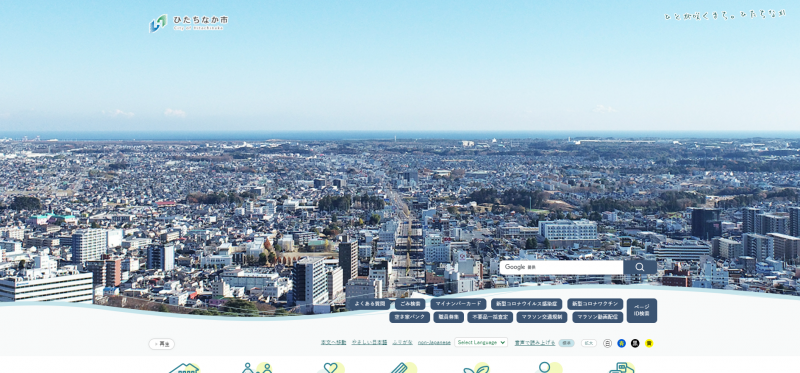800x373 pixels.
Task: Open the house category icon
Action: coord(184,367)
